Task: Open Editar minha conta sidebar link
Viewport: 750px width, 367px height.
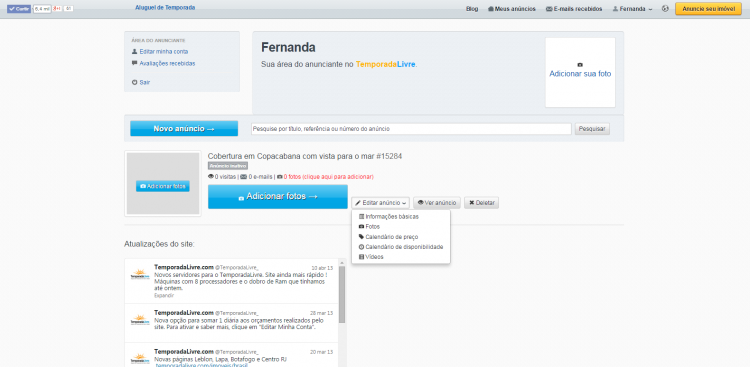Action: [164, 51]
